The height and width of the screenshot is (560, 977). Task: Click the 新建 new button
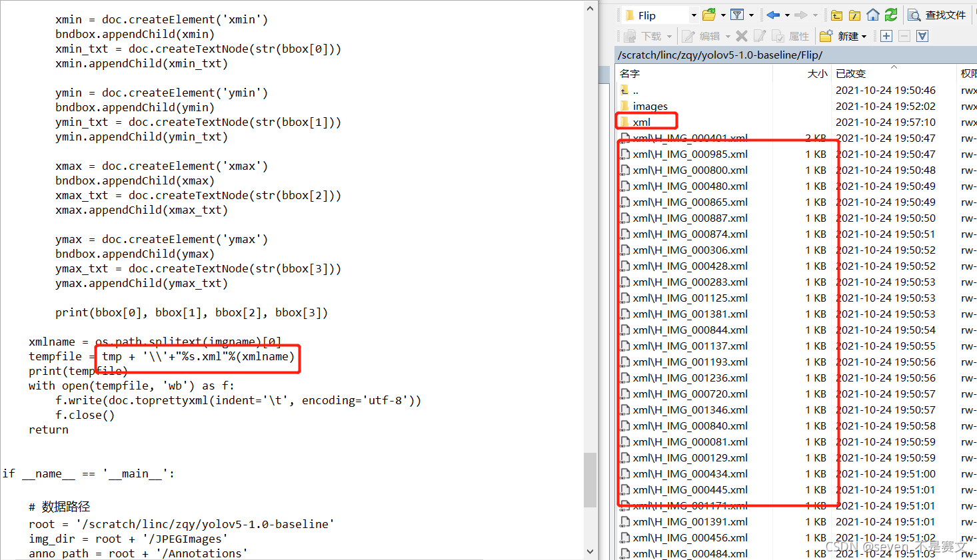tap(840, 36)
